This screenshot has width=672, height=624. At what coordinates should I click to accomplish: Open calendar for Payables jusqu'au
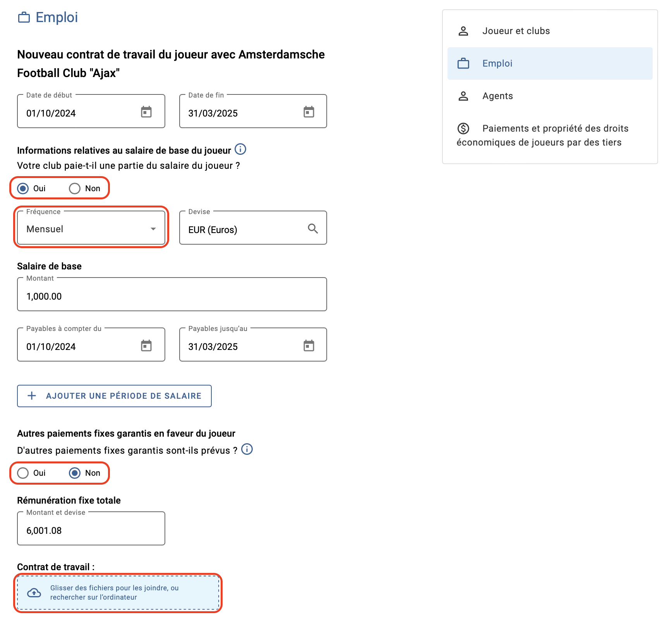(x=309, y=346)
